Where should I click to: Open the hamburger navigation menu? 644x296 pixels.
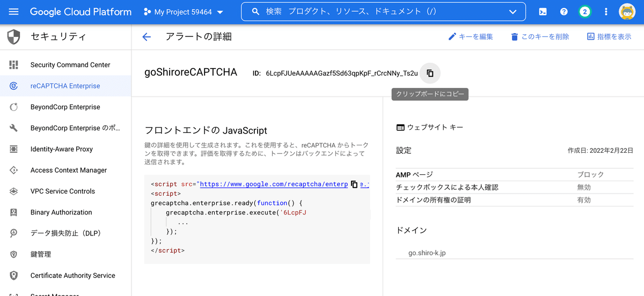pyautogui.click(x=14, y=12)
